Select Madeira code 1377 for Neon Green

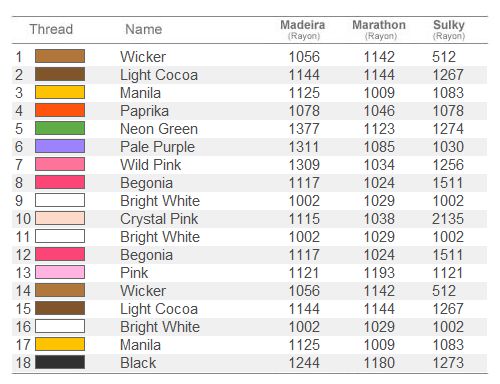point(304,129)
